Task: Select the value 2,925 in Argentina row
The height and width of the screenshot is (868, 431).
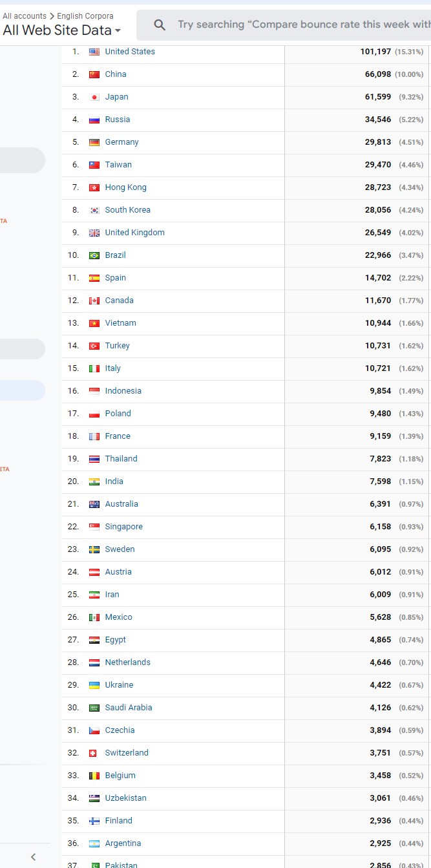Action: tap(381, 843)
